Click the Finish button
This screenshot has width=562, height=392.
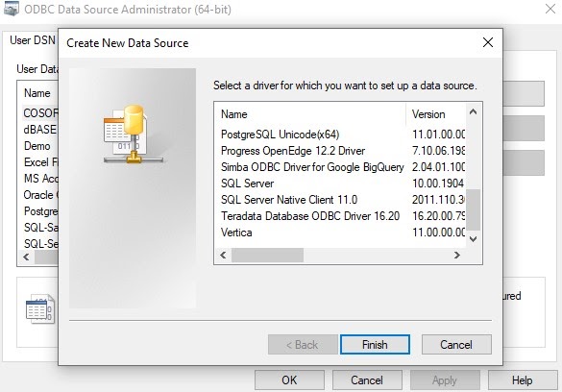[375, 345]
